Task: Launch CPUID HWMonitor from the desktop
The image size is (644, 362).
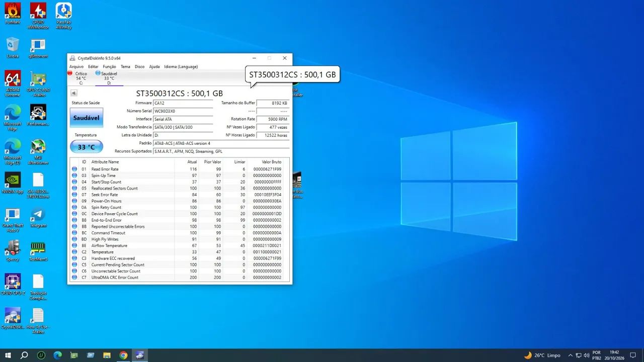Action: [x=38, y=16]
